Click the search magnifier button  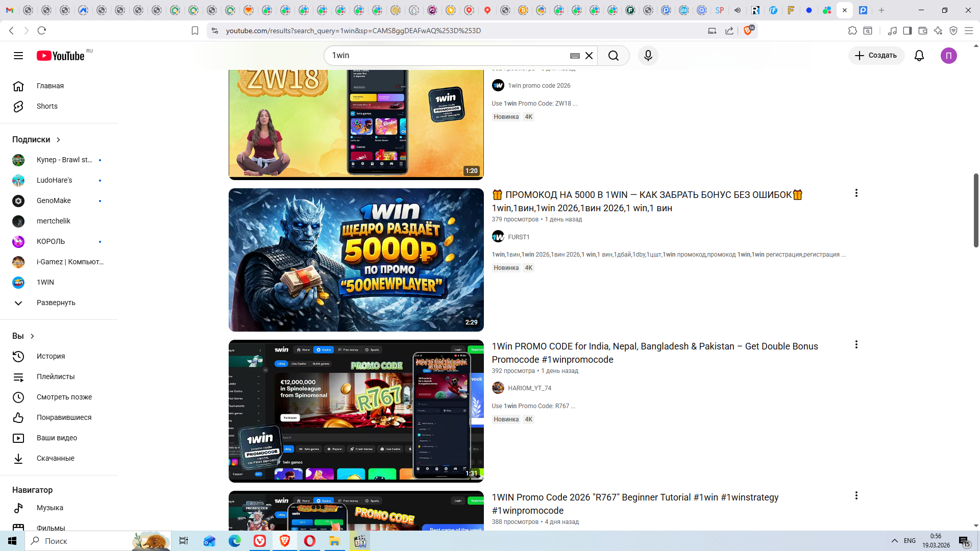614,56
